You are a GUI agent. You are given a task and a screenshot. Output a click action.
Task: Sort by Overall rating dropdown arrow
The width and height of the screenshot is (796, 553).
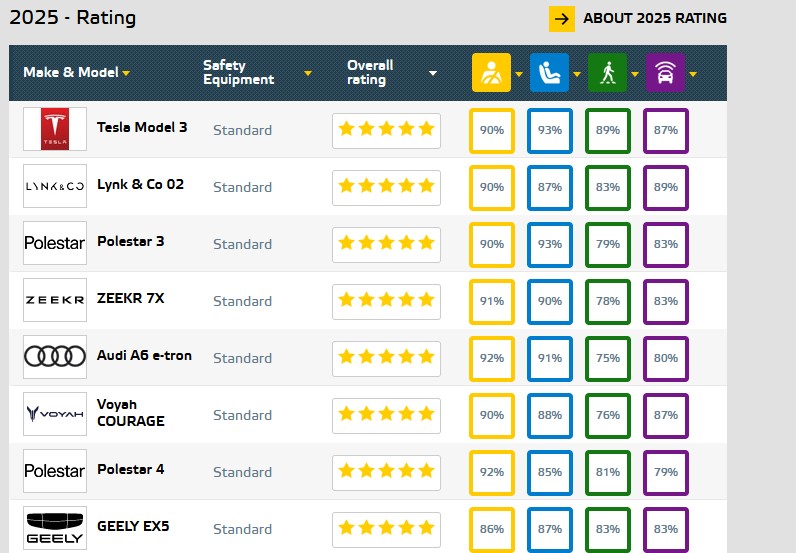click(433, 73)
